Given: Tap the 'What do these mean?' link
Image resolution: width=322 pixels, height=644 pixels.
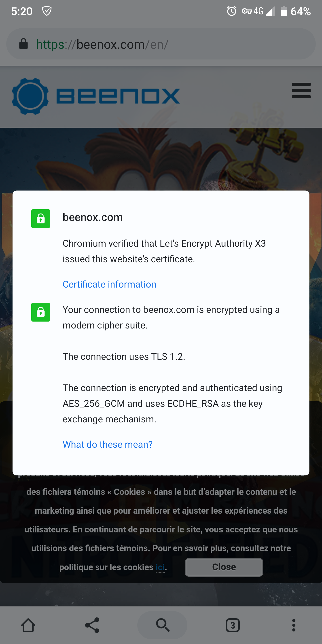Looking at the screenshot, I should (107, 445).
